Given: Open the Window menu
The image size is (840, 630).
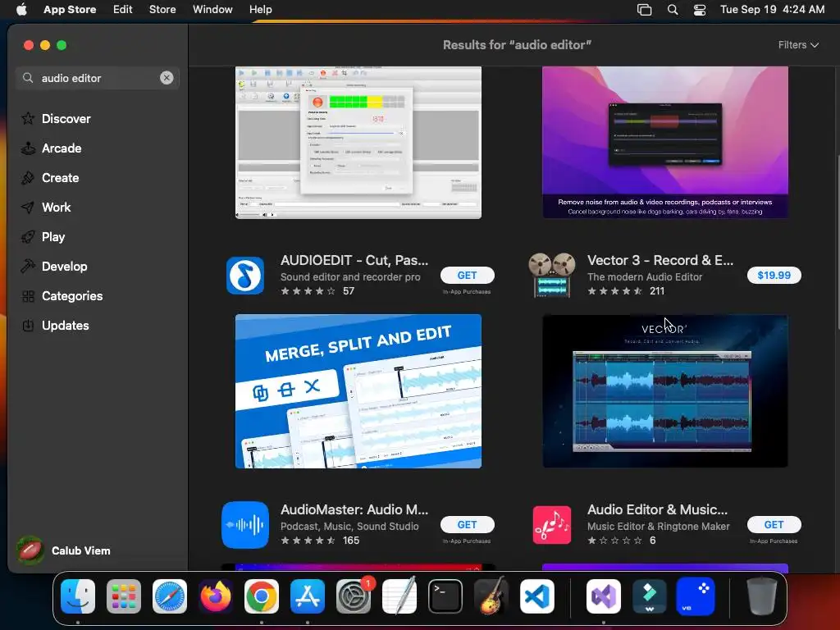Looking at the screenshot, I should point(212,10).
